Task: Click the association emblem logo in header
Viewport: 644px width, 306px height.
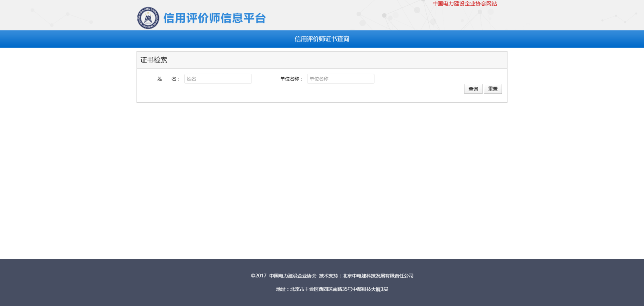Action: (x=148, y=18)
